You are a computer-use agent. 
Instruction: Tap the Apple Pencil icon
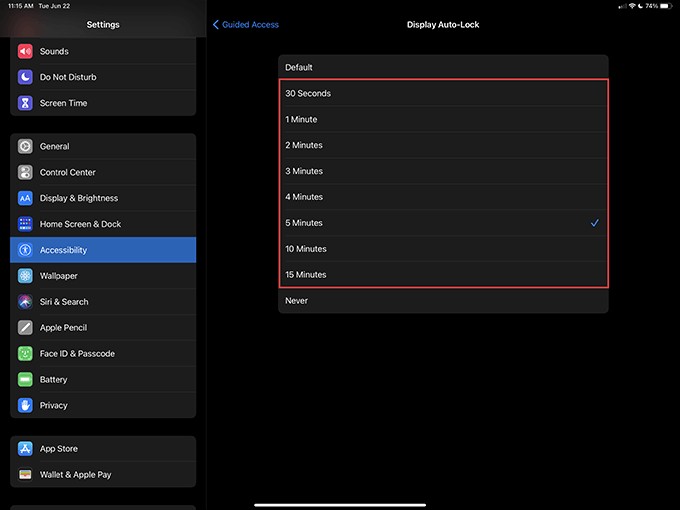tap(25, 328)
